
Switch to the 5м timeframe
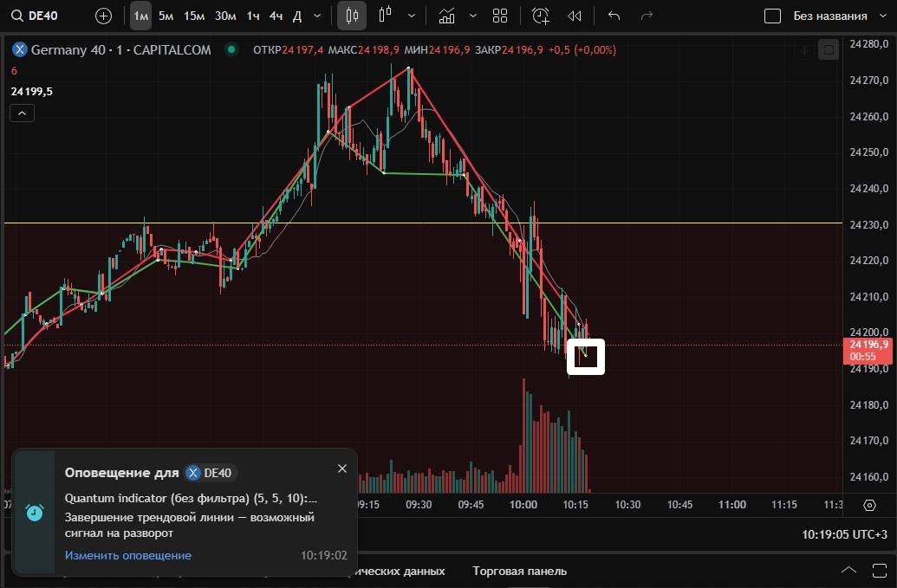coord(166,16)
